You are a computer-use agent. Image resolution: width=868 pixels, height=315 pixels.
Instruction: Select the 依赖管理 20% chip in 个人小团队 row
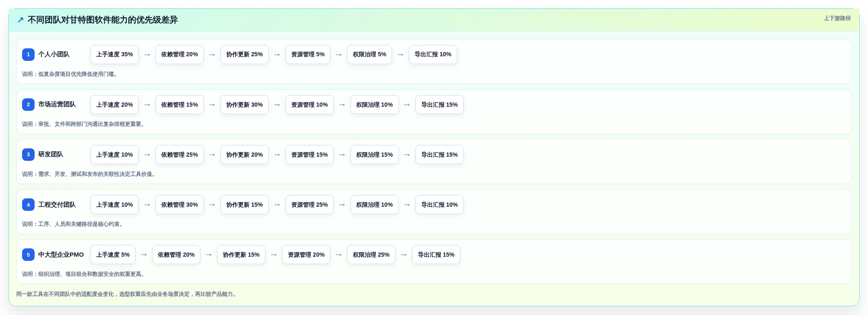(x=180, y=55)
